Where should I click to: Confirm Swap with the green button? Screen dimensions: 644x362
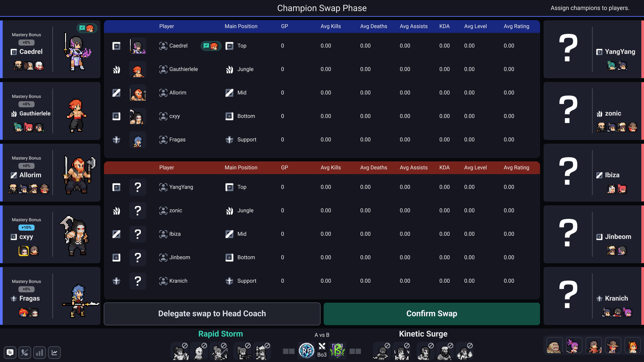pyautogui.click(x=431, y=314)
